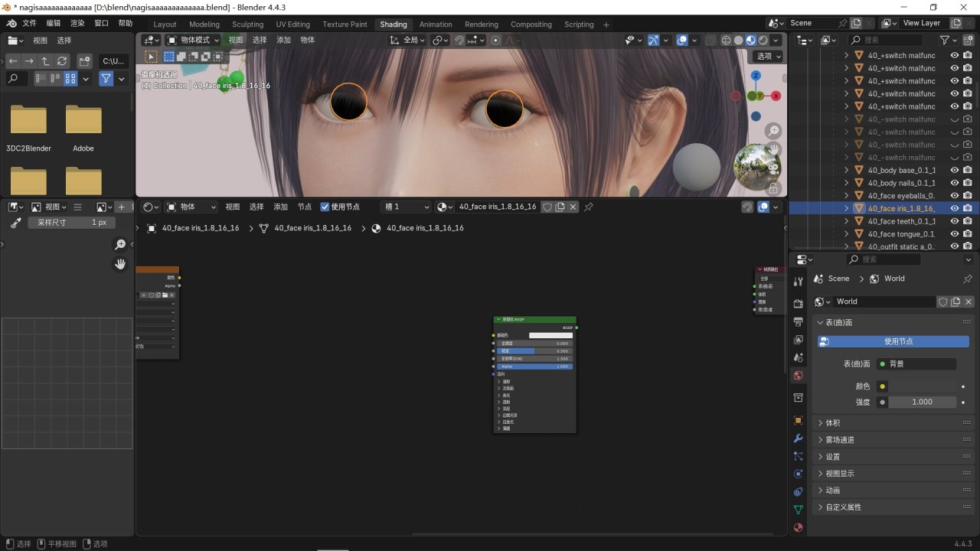
Task: Click the refresh file list icon
Action: coord(62,60)
